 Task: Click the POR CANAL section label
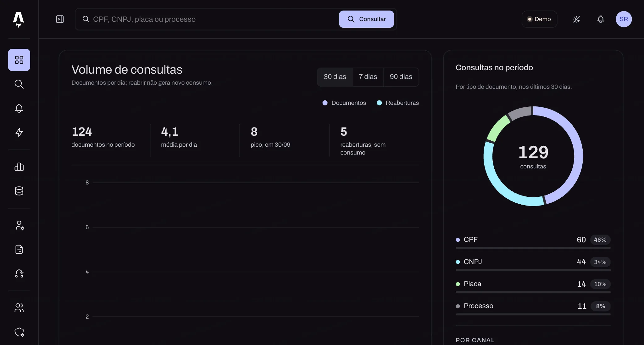[x=475, y=340]
